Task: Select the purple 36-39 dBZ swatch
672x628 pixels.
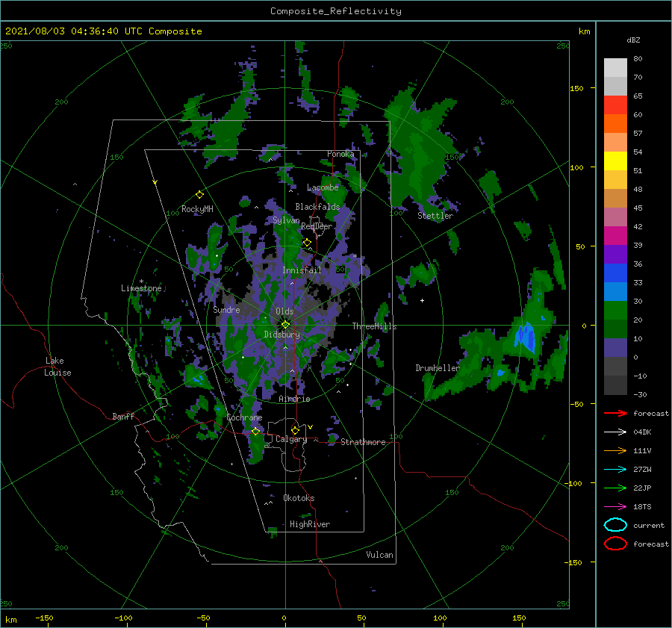Action: pos(615,255)
